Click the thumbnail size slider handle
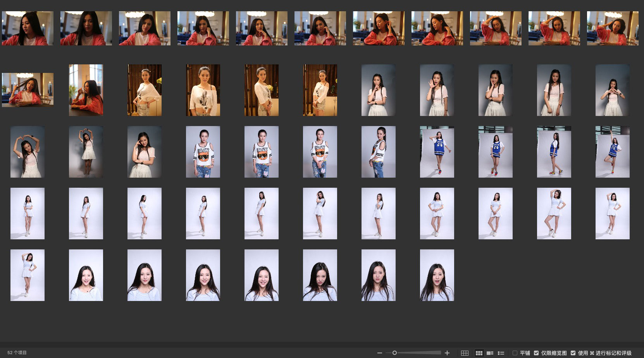The image size is (644, 358). [x=394, y=353]
